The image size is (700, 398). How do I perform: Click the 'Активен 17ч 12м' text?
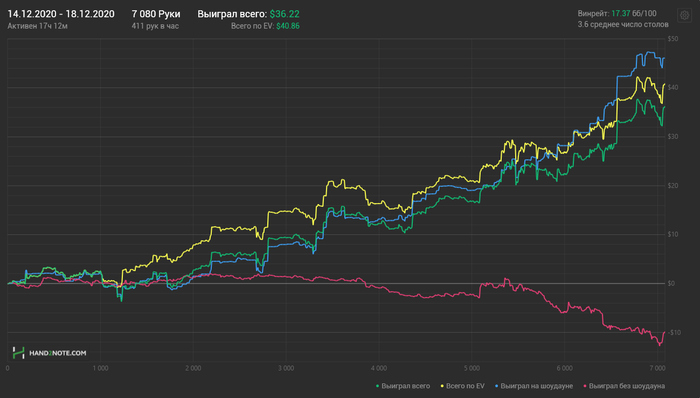coord(38,26)
